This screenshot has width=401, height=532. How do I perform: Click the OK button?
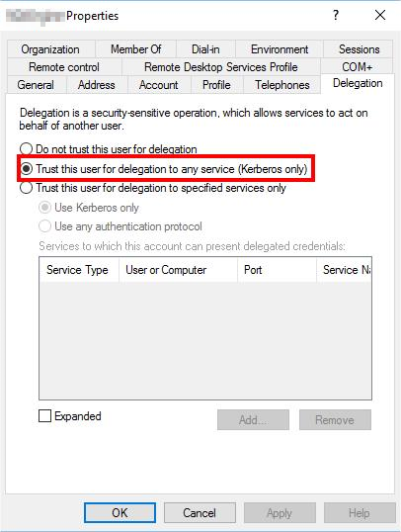pos(120,512)
